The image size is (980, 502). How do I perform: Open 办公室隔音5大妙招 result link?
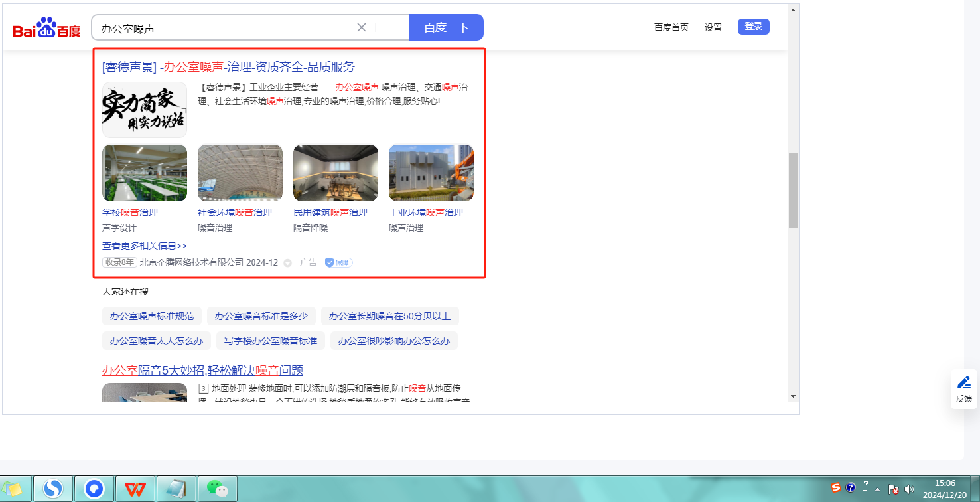tap(202, 370)
